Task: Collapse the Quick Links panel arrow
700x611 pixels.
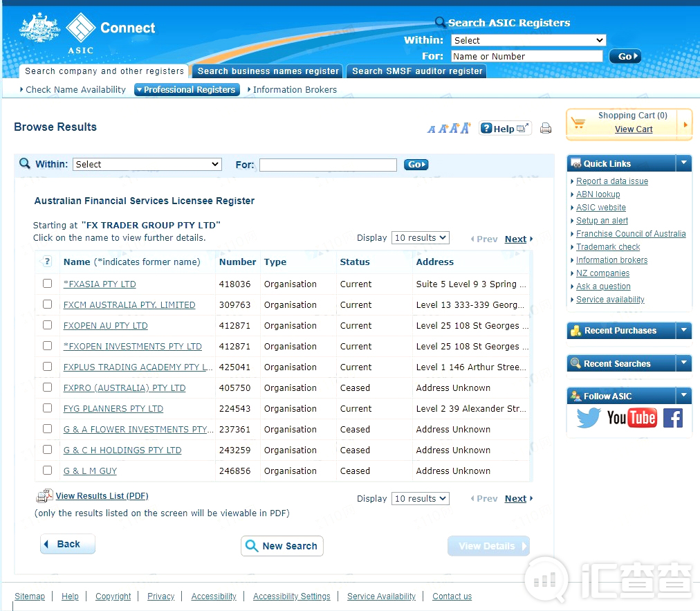Action: [683, 163]
